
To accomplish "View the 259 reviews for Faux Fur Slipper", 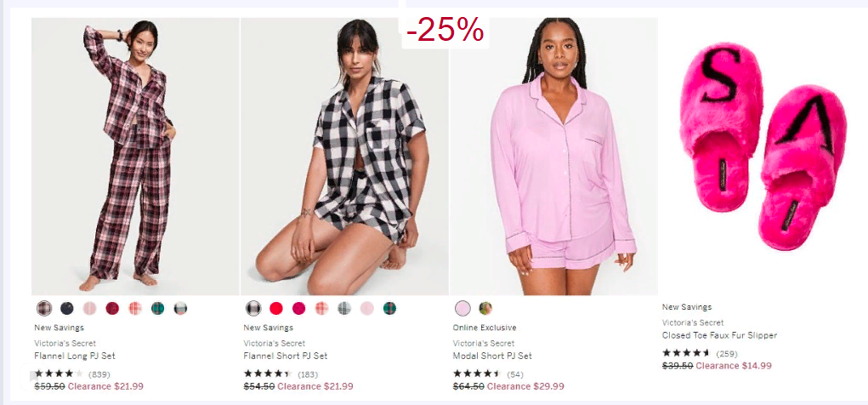I will coord(727,353).
